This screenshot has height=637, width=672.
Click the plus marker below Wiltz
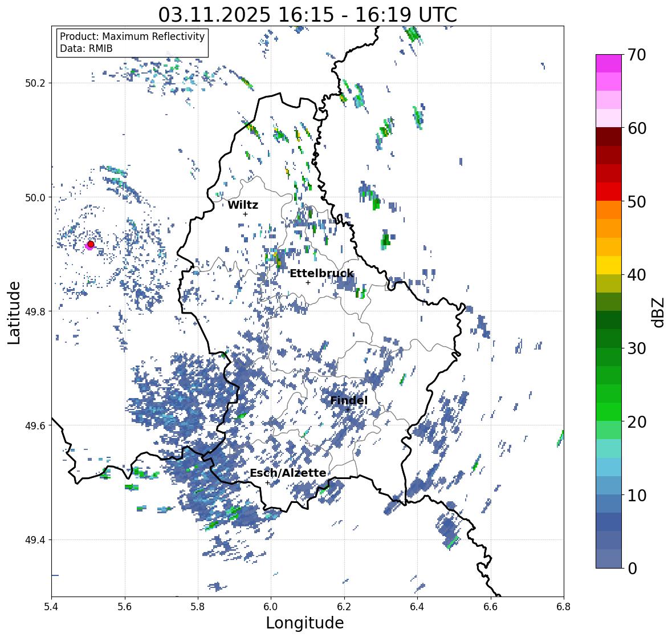coord(245,214)
